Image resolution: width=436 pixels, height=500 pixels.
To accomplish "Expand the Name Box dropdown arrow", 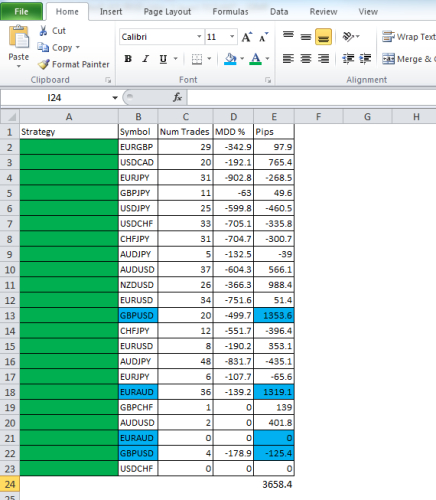I will coord(115,98).
